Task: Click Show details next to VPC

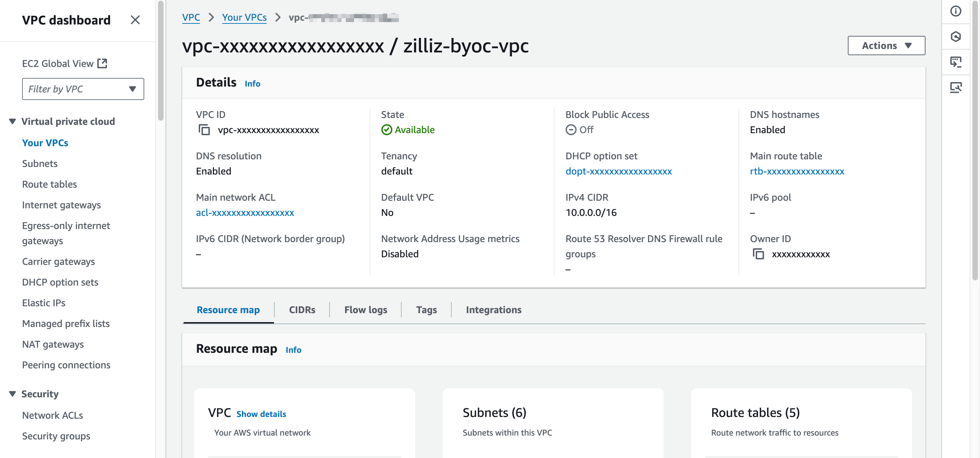Action: point(261,414)
